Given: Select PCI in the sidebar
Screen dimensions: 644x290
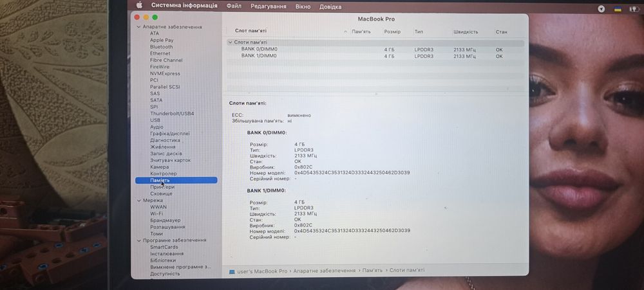Looking at the screenshot, I should click(x=154, y=80).
